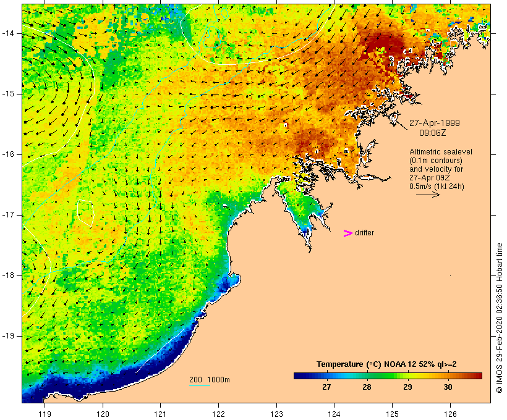The height and width of the screenshot is (420, 507).
Task: Click longitude axis label 123
Action: [x=276, y=414]
